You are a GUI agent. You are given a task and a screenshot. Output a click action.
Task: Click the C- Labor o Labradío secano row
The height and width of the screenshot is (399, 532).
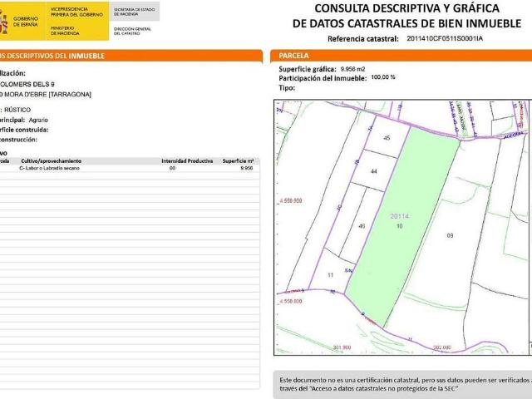pos(129,168)
